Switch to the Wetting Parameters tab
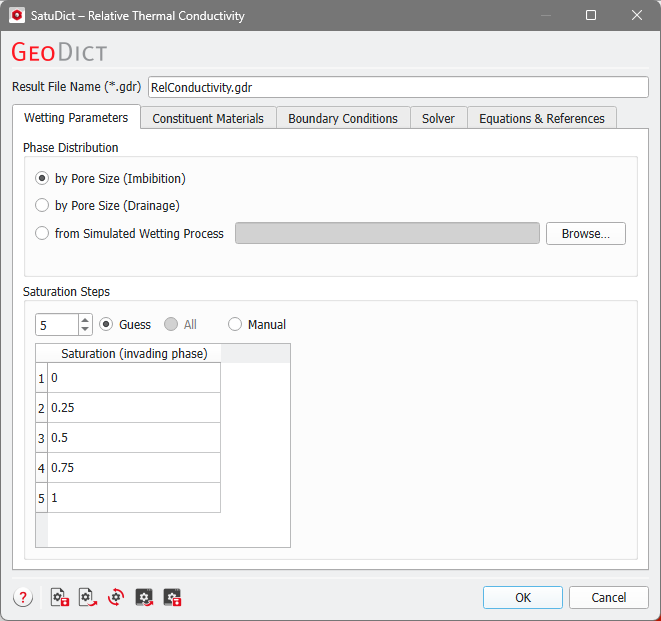This screenshot has height=621, width=661. [76, 118]
